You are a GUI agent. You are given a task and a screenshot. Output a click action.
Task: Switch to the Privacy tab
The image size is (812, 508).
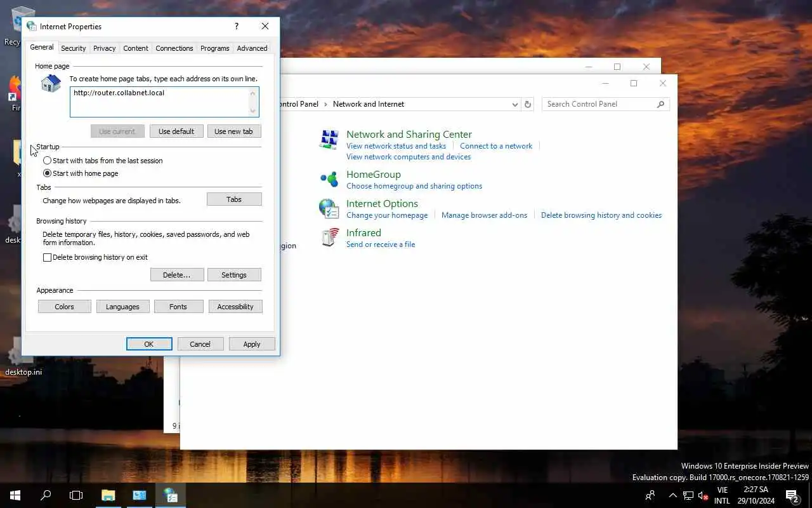(x=104, y=48)
